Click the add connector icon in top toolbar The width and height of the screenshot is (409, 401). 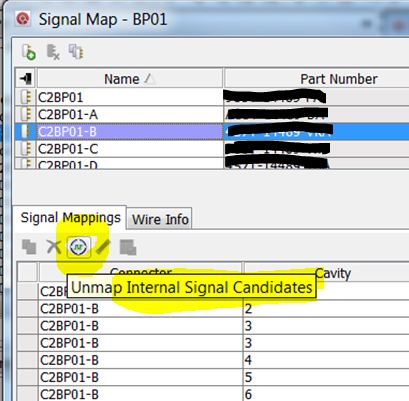tap(29, 52)
